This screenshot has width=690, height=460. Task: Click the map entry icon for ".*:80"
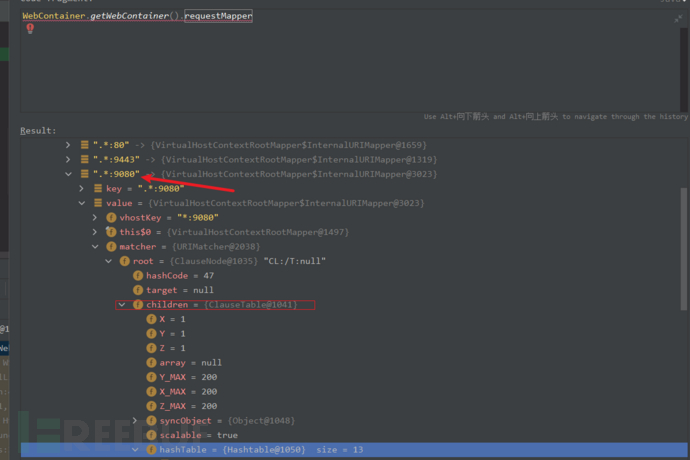84,145
